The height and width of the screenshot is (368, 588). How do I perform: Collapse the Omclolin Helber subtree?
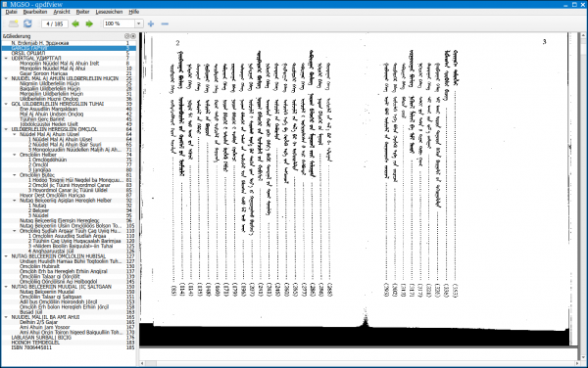point(15,155)
